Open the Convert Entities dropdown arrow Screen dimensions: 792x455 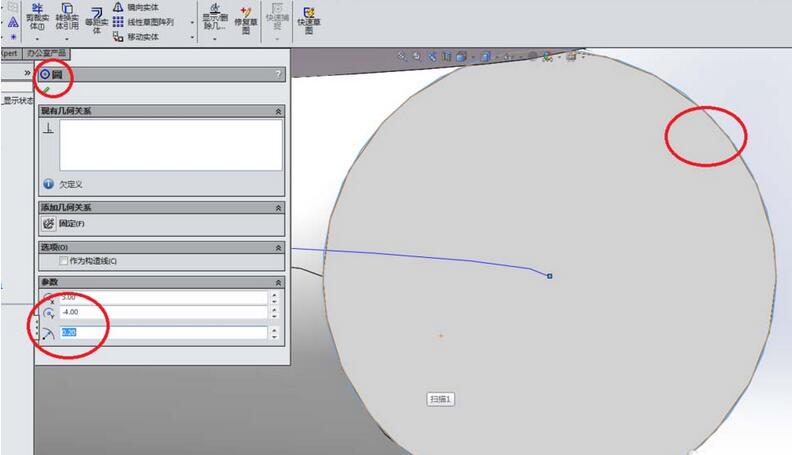pos(67,38)
